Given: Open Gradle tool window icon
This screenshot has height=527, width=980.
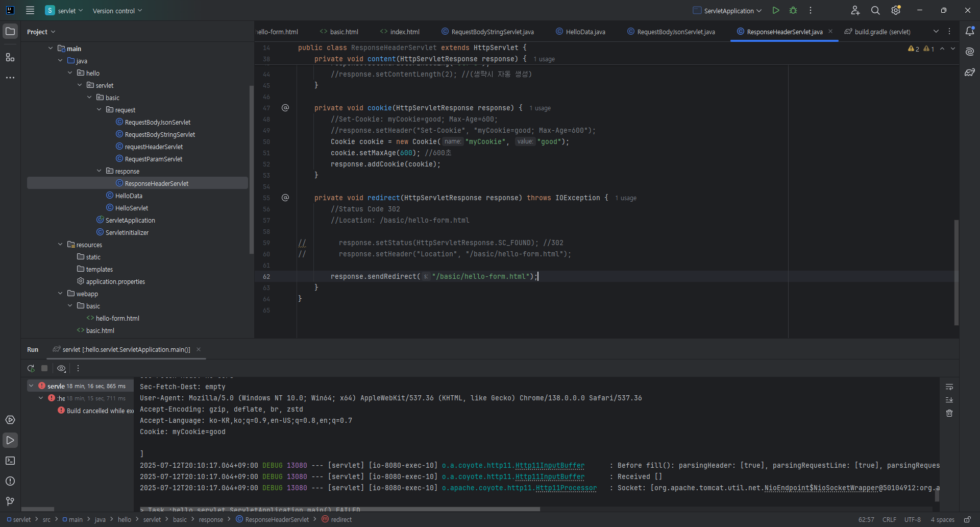Looking at the screenshot, I should coord(970,72).
